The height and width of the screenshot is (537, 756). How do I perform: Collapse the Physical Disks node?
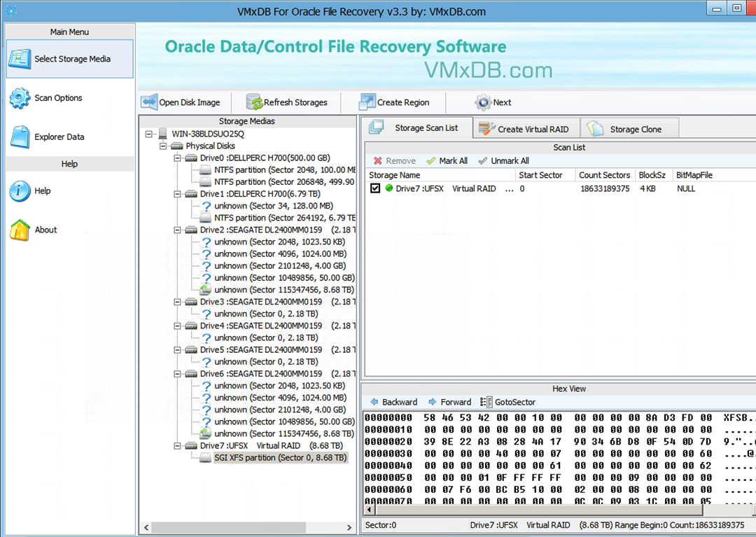(163, 146)
